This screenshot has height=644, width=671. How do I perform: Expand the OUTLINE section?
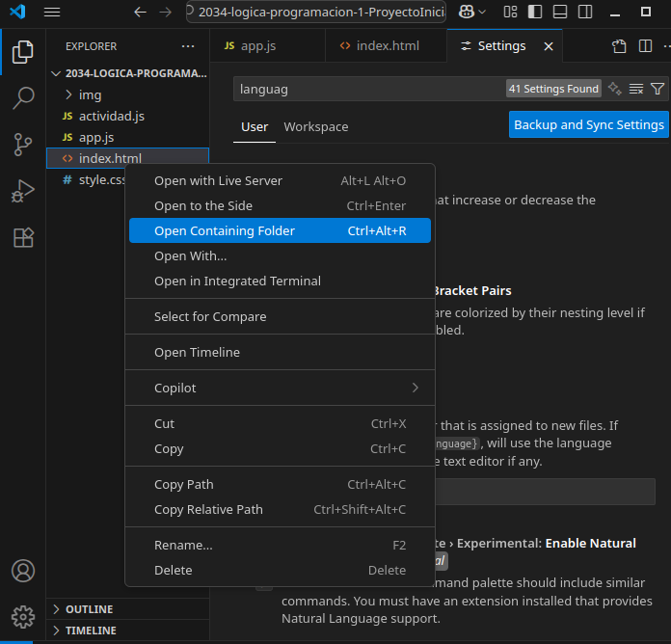[x=128, y=609]
